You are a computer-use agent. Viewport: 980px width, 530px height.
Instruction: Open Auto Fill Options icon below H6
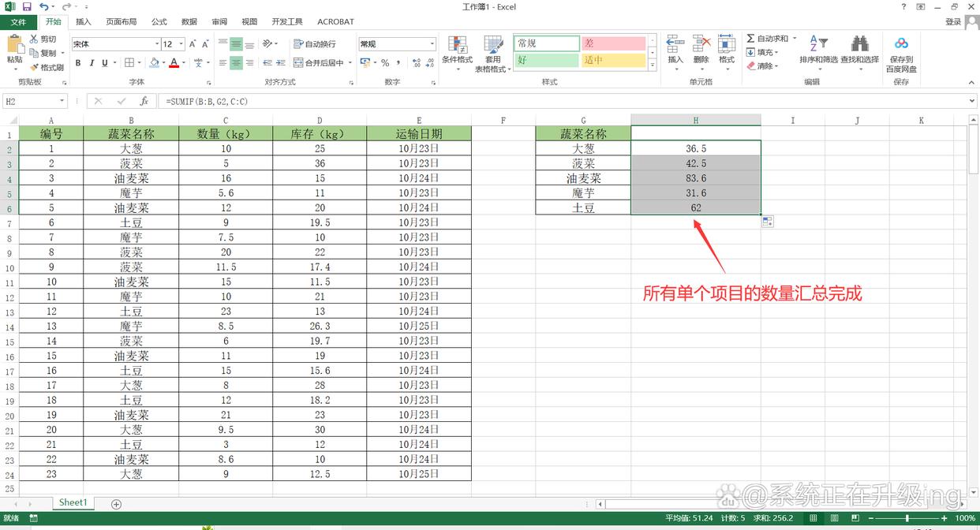click(x=767, y=222)
